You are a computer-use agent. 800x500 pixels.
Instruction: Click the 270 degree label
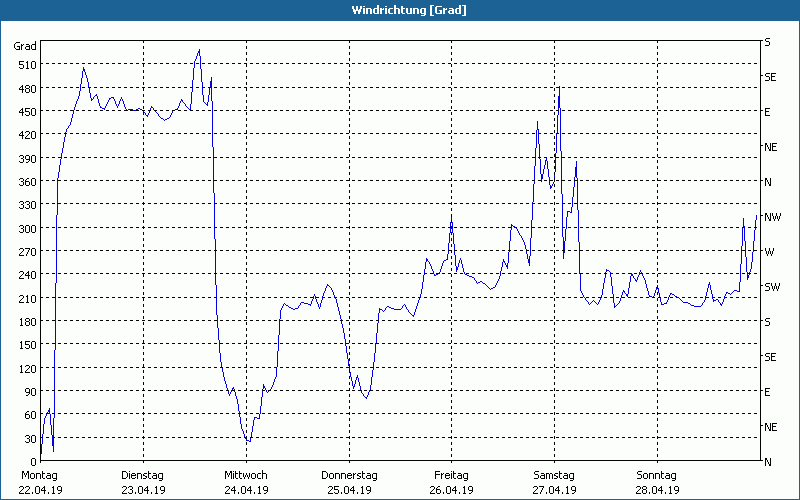27,252
